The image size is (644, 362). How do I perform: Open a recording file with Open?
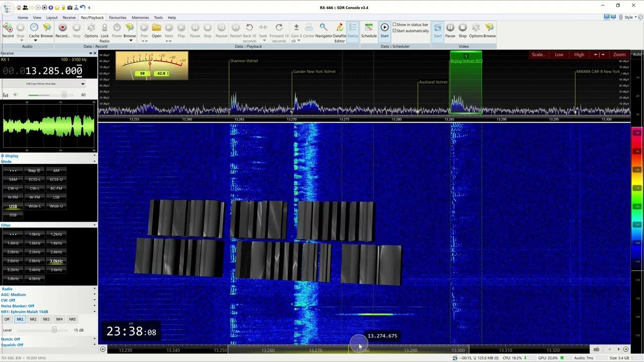(x=156, y=30)
